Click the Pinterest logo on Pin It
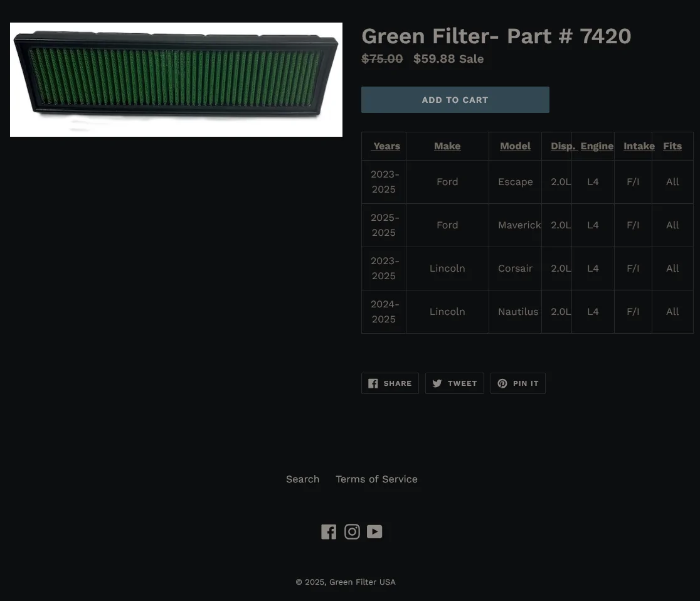 point(502,383)
